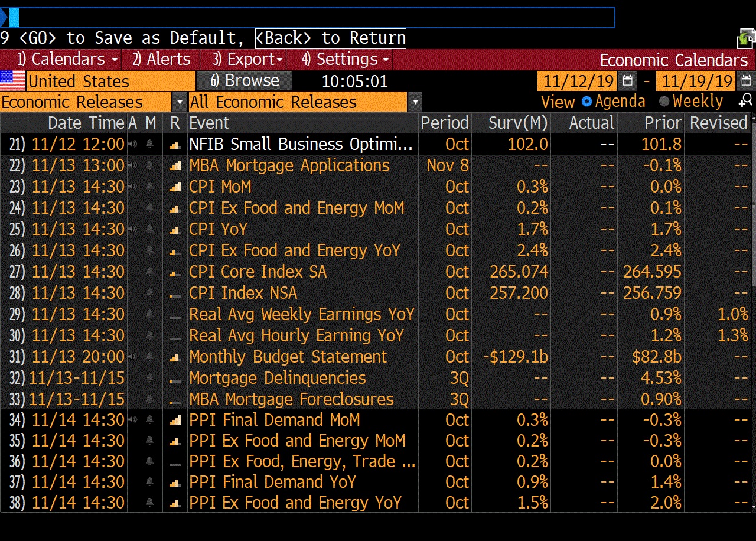The height and width of the screenshot is (541, 756).
Task: Click the end date field 11/19/19
Action: [x=696, y=81]
